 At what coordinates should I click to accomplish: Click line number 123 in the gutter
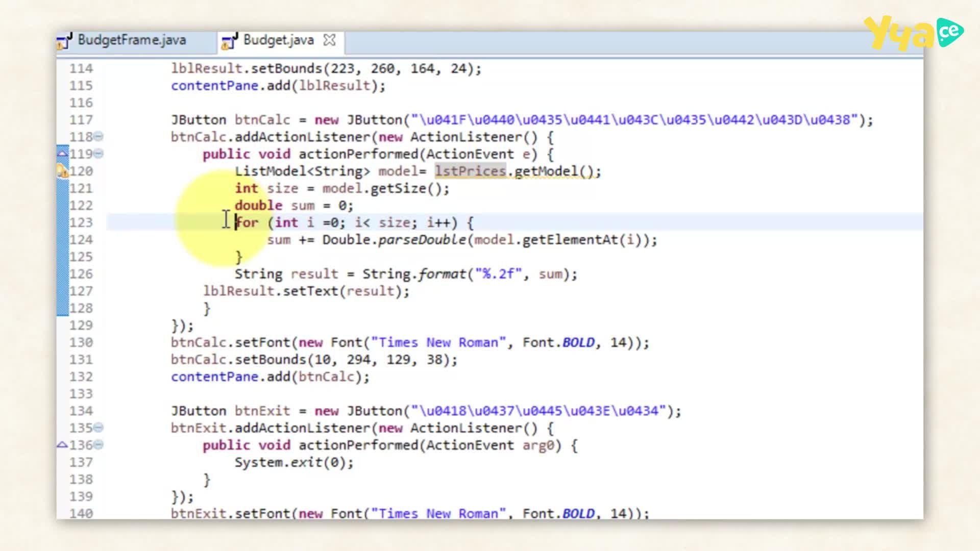81,222
